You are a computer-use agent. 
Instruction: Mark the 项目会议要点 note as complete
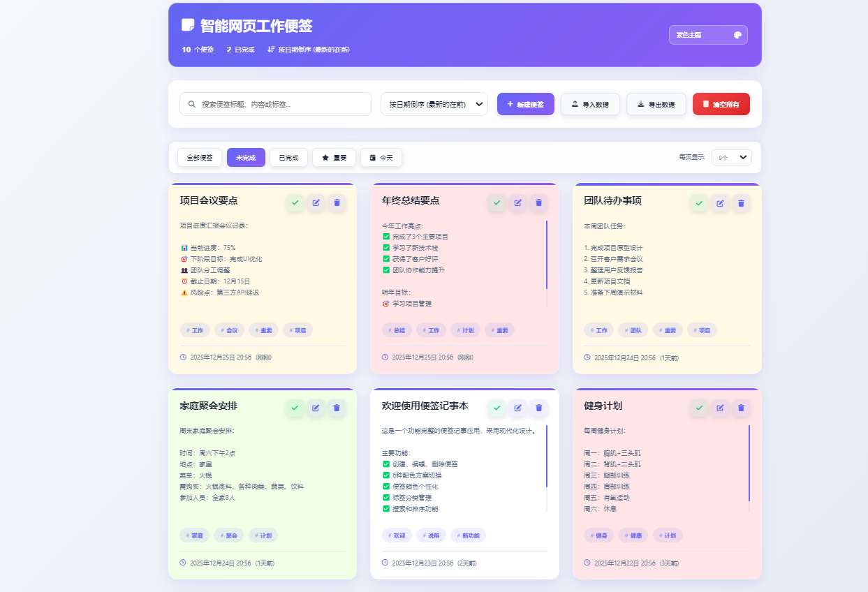coord(295,202)
